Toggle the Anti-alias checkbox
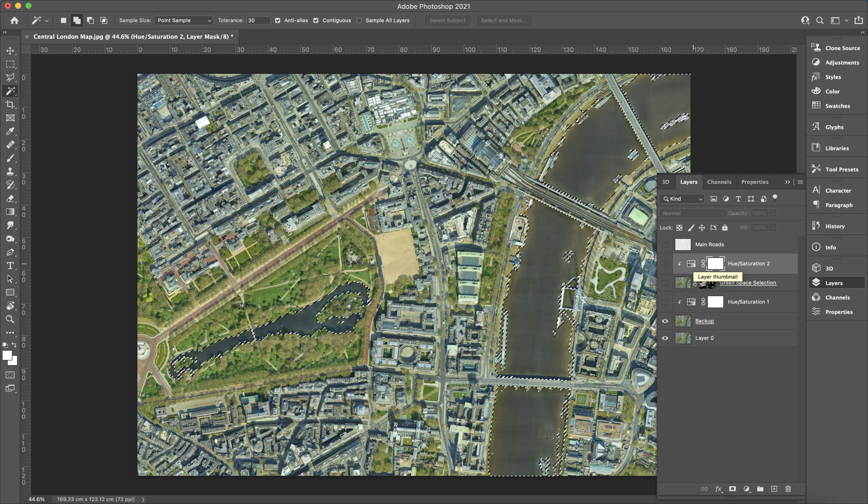Screen dimensions: 868x504 (277, 20)
